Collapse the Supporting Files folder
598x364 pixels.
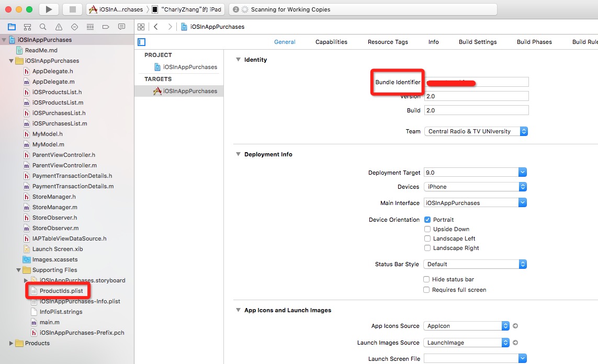point(19,270)
